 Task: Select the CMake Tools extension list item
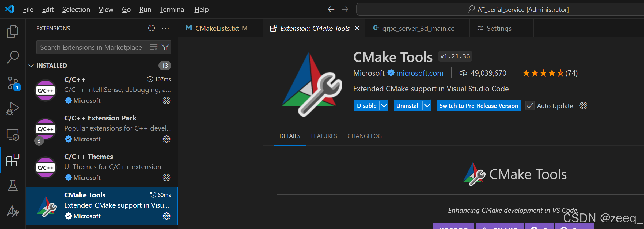[102, 206]
